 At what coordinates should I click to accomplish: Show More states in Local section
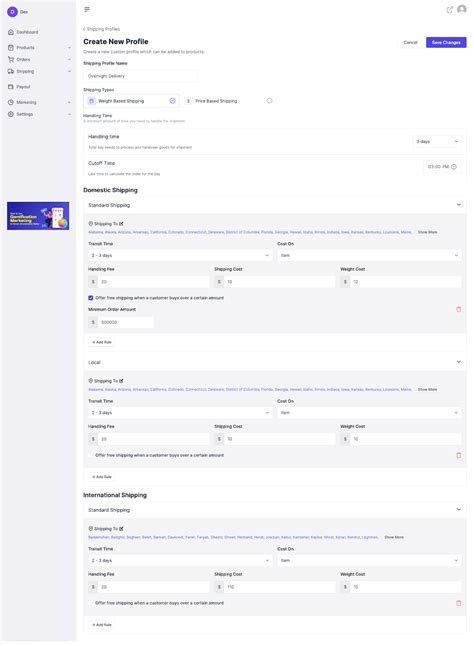[x=427, y=390]
